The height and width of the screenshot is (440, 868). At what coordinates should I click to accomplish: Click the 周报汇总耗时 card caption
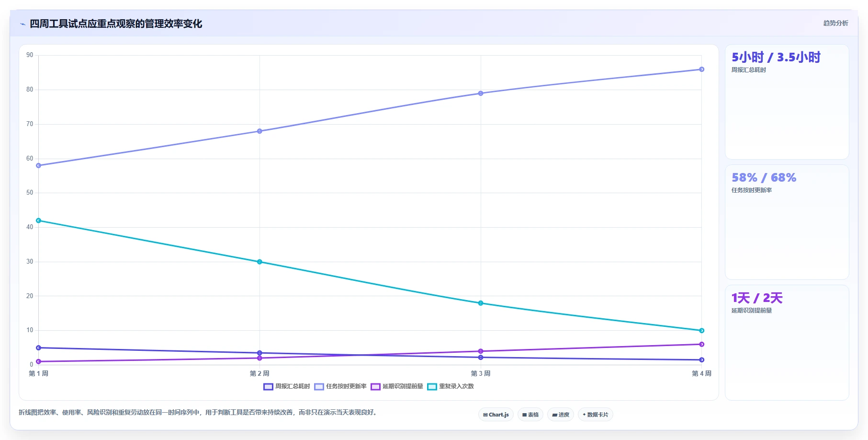click(749, 70)
